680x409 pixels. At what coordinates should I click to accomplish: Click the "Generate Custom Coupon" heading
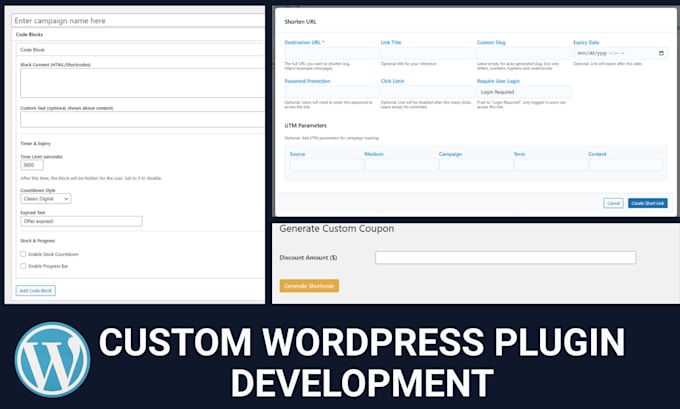[x=337, y=229]
